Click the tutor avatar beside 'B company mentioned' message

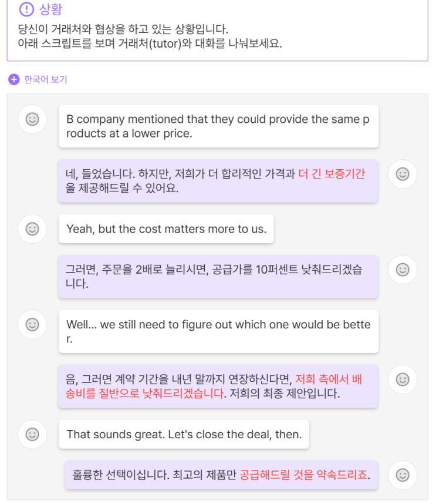tap(32, 119)
